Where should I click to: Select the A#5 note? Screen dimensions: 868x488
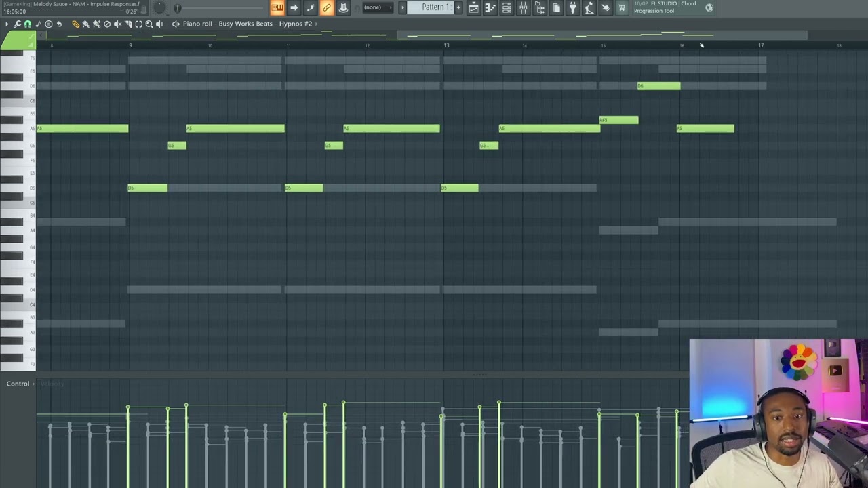coord(618,120)
